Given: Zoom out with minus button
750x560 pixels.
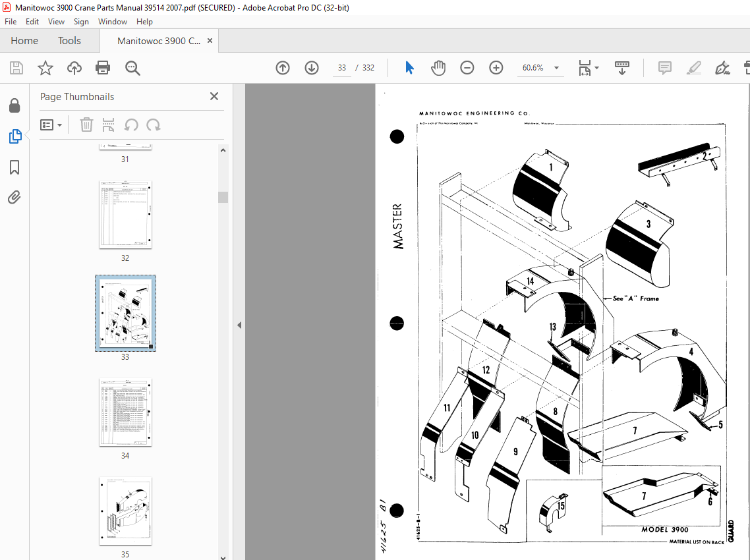Looking at the screenshot, I should pos(467,68).
